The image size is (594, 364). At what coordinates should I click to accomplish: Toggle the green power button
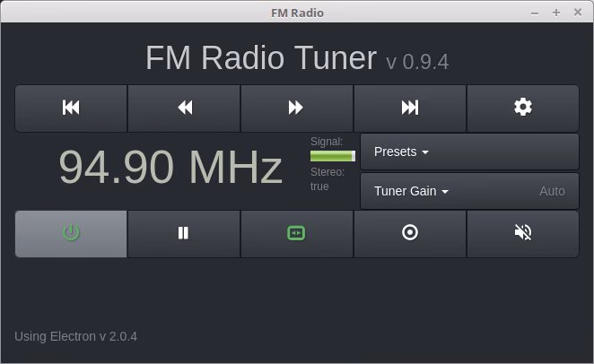coord(71,234)
